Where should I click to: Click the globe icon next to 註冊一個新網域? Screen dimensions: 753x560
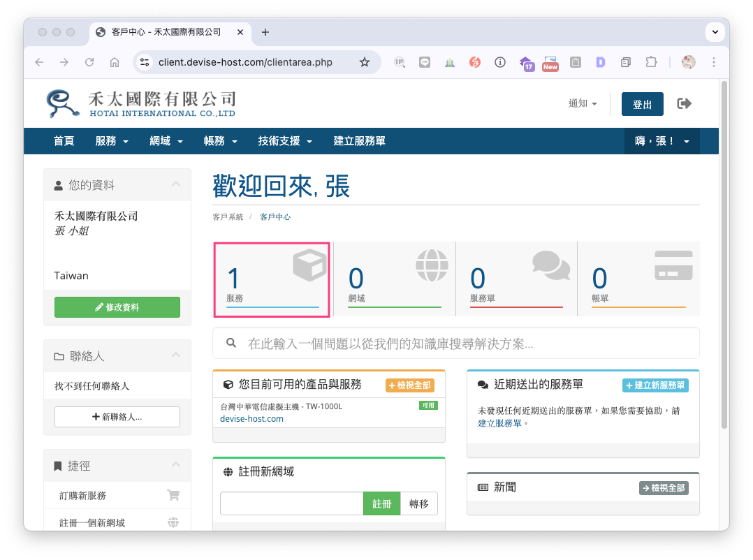[x=173, y=522]
